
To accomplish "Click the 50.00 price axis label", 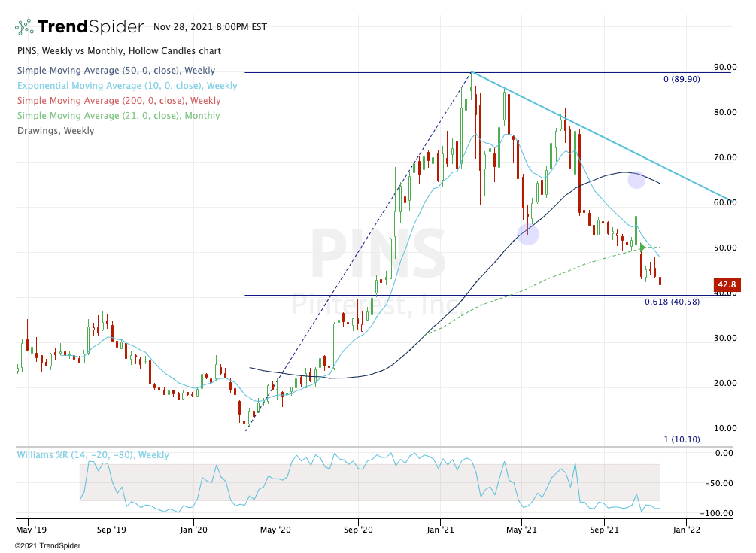I will (x=725, y=248).
